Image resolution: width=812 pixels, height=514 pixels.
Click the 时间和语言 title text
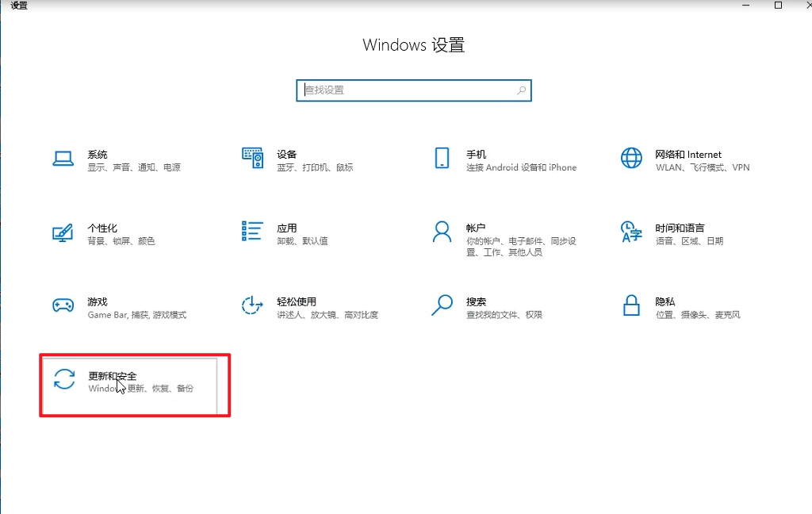click(x=680, y=228)
